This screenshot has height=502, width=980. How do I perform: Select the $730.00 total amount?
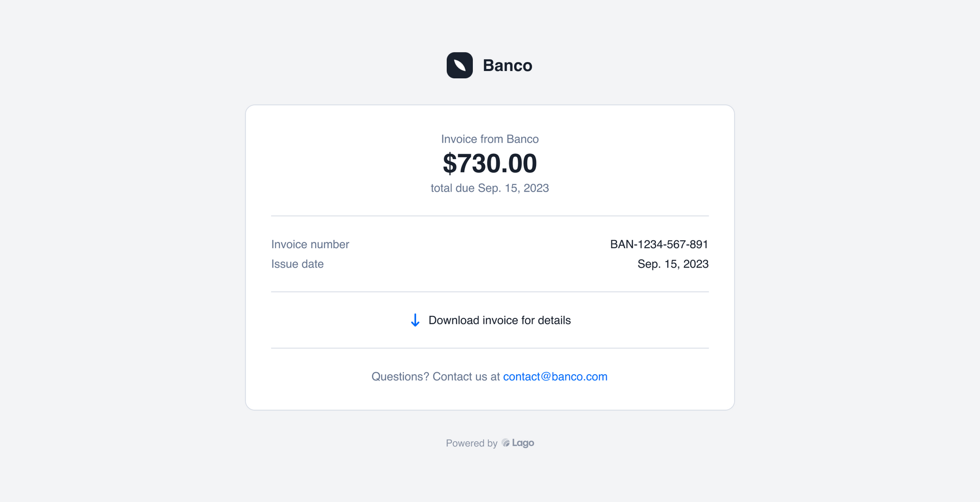tap(490, 163)
